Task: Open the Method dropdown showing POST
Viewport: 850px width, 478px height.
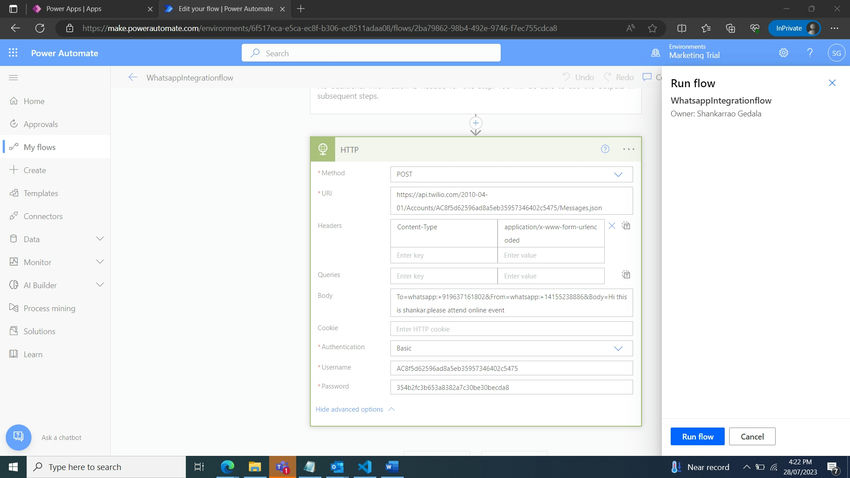Action: (x=511, y=175)
